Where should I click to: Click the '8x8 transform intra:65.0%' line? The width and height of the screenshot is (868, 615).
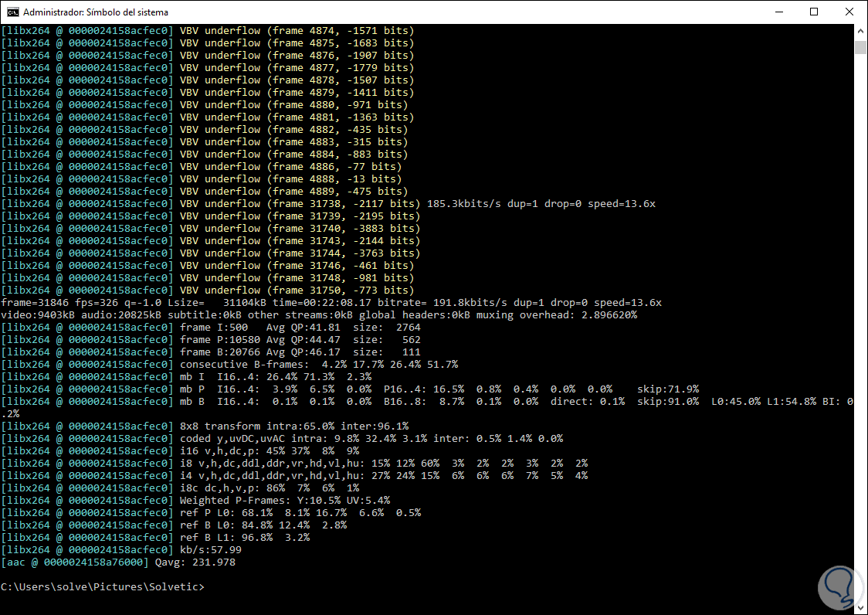click(205, 426)
